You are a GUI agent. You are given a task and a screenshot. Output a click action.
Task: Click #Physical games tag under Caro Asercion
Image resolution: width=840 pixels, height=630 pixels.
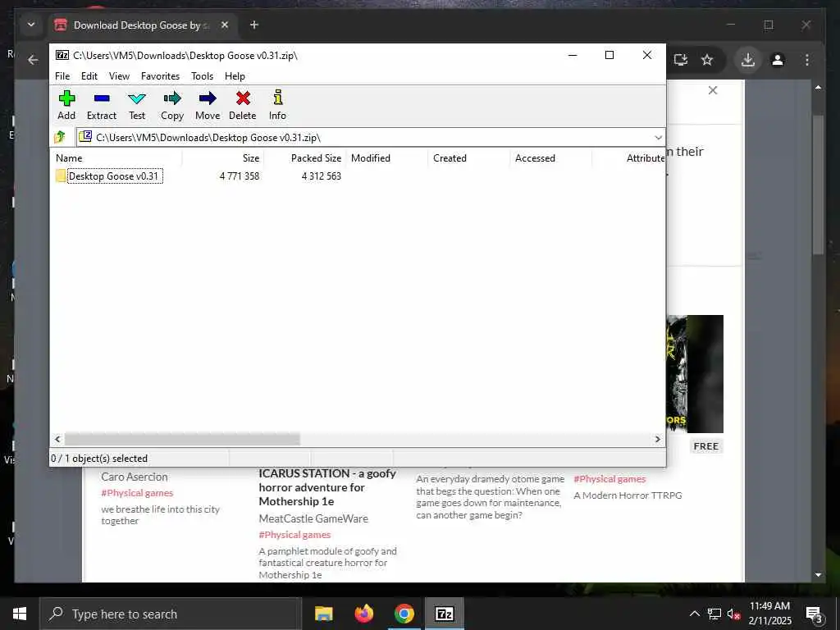(x=137, y=493)
